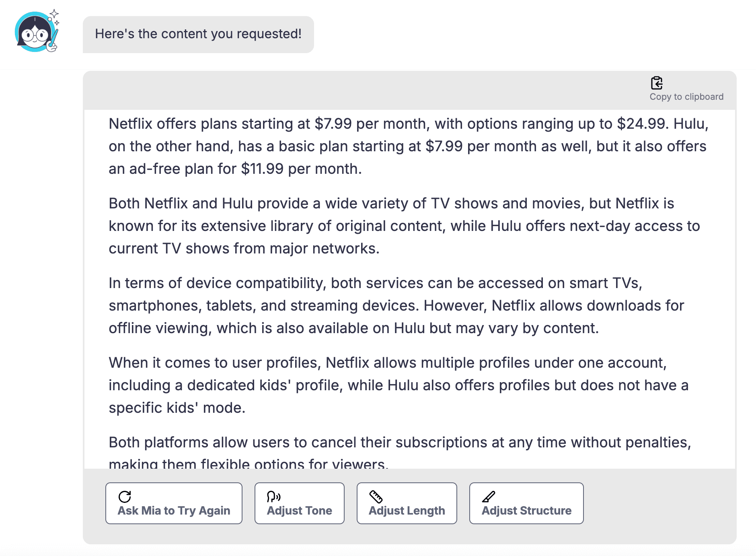The image size is (756, 556).
Task: Click the speaking head tone icon
Action: [x=273, y=497]
